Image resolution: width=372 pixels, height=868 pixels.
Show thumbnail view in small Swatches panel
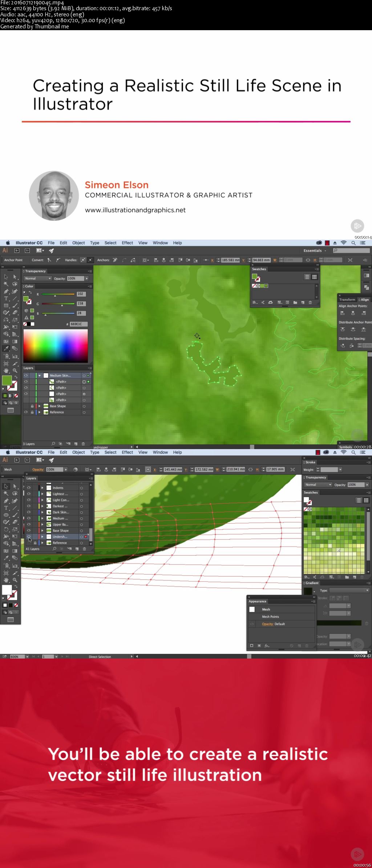[x=315, y=277]
